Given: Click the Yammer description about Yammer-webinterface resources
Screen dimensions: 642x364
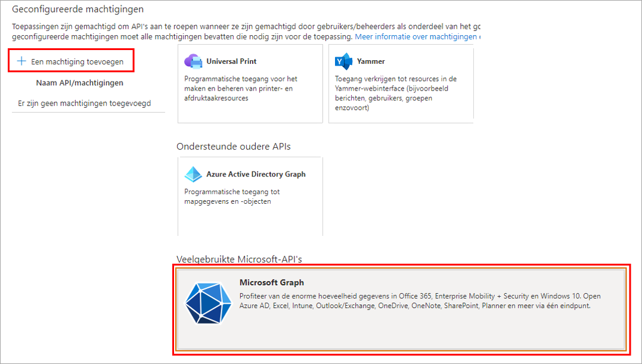Looking at the screenshot, I should click(x=396, y=94).
